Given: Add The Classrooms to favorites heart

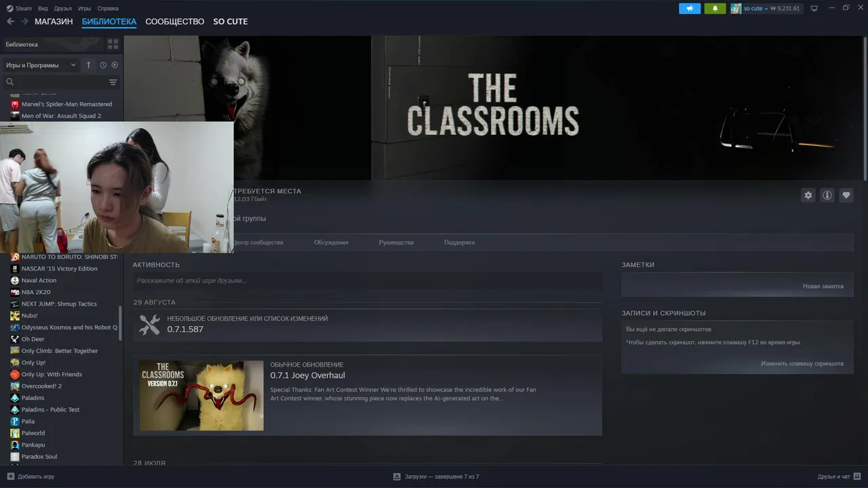Looking at the screenshot, I should coord(846,195).
